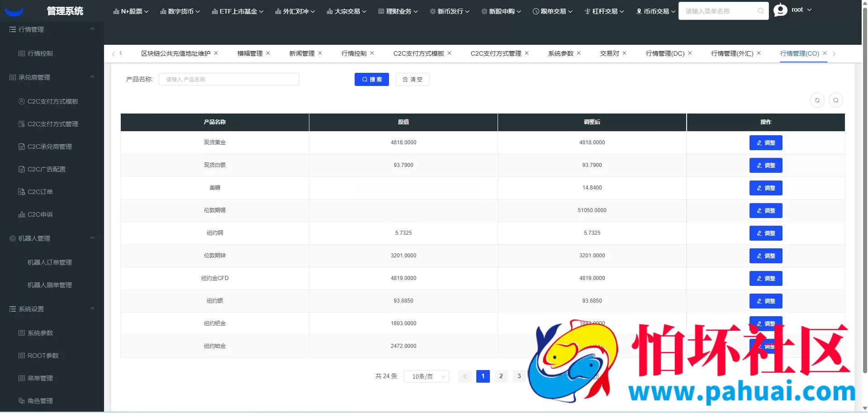Switch to the 新闻管理 tab
This screenshot has height=413, width=868.
click(x=302, y=53)
